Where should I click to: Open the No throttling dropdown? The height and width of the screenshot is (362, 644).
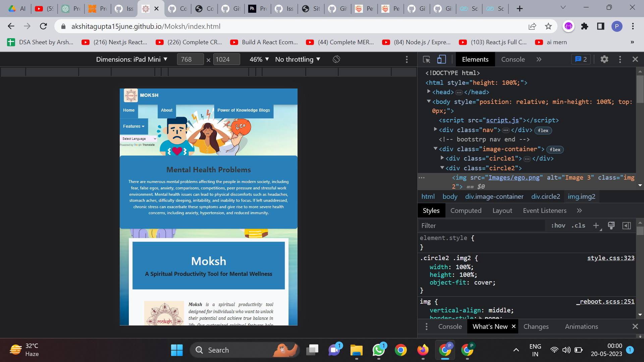pyautogui.click(x=297, y=59)
